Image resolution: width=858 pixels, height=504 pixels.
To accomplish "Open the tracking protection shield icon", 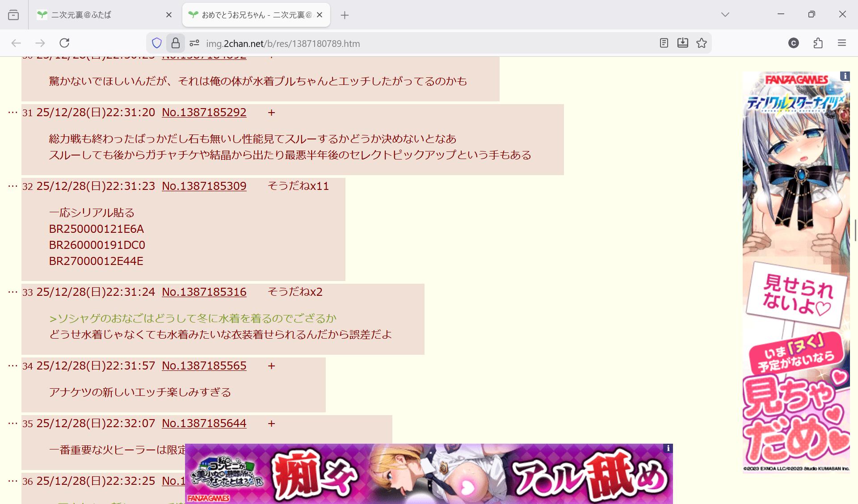I will click(157, 43).
